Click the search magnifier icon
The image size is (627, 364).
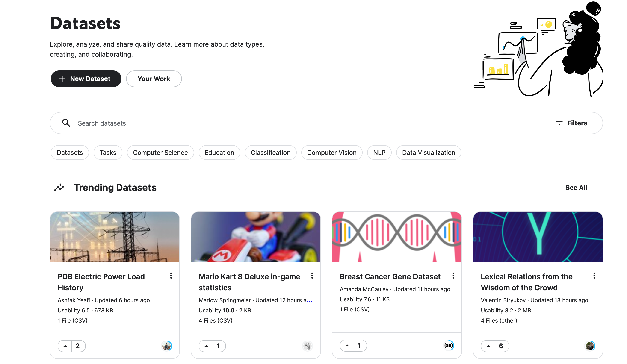click(66, 123)
